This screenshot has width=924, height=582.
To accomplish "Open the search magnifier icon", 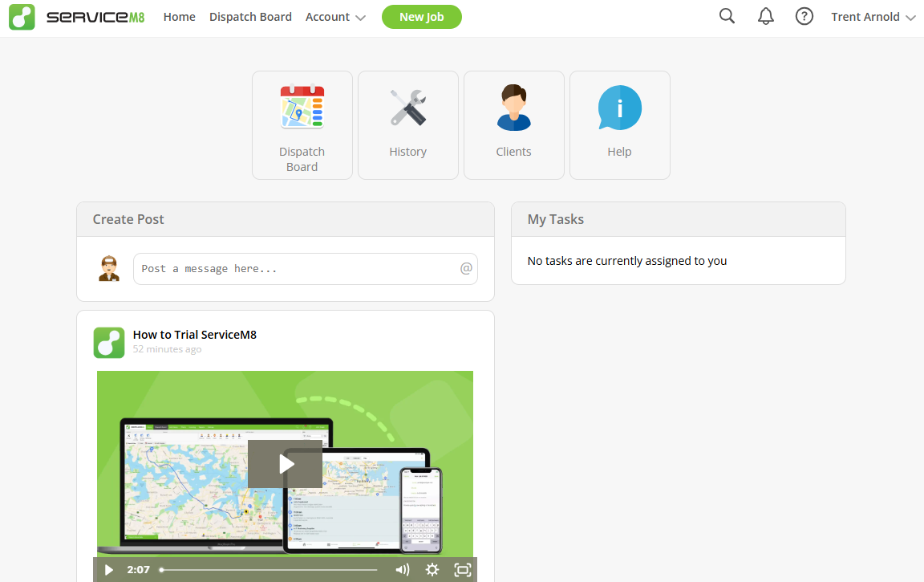I will [727, 16].
